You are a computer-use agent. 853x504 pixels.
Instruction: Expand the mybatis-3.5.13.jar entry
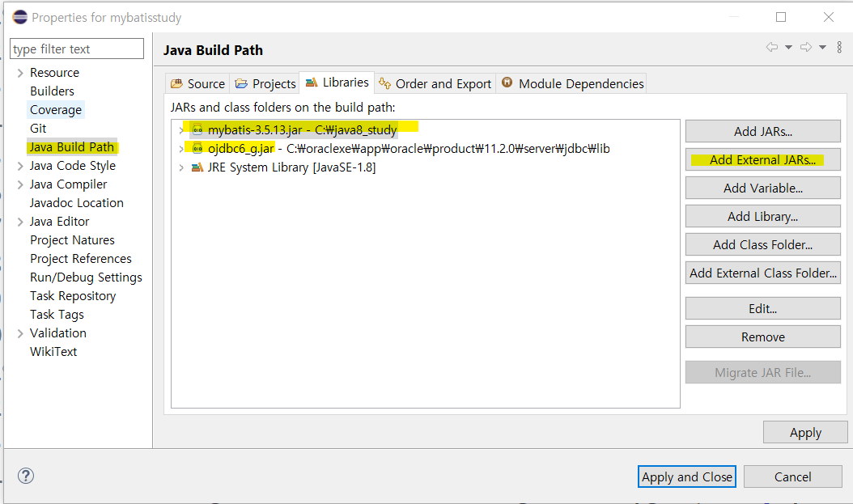(x=181, y=130)
